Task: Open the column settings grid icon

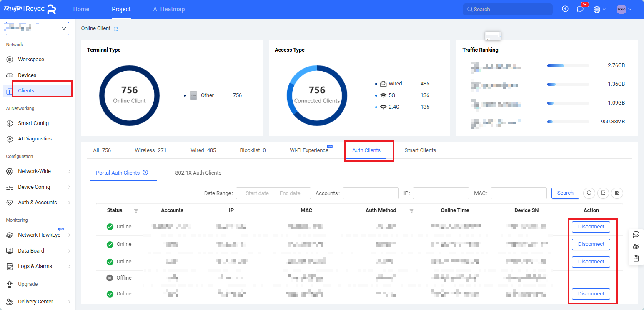Action: coord(617,193)
